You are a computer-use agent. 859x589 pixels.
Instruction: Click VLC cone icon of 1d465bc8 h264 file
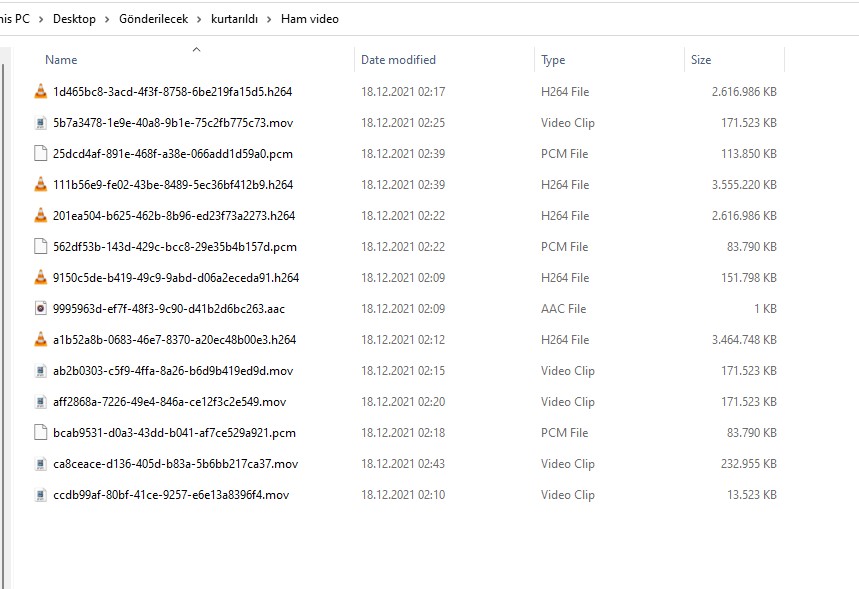(x=40, y=92)
